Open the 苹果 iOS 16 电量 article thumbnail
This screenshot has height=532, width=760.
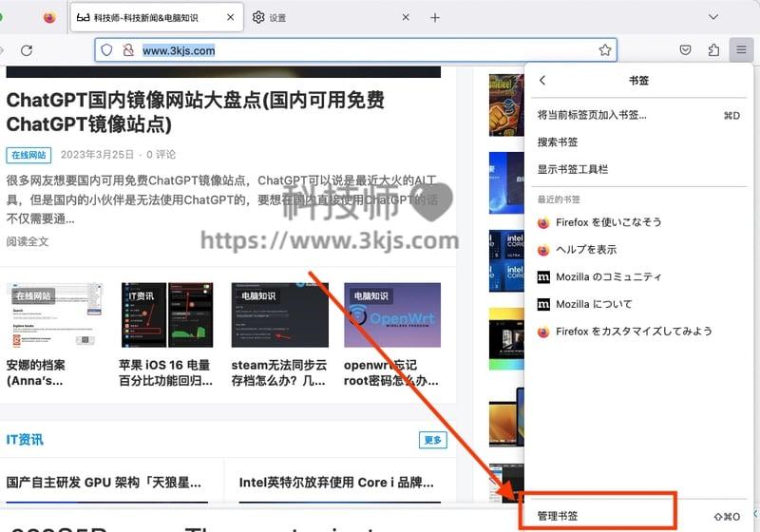[167, 315]
